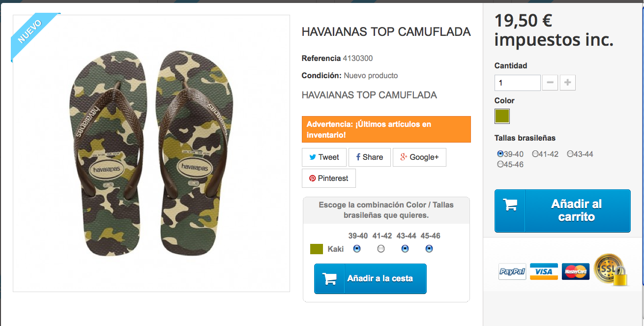Viewport: 644px width, 326px height.
Task: Decrease quantity with minus button
Action: [550, 83]
